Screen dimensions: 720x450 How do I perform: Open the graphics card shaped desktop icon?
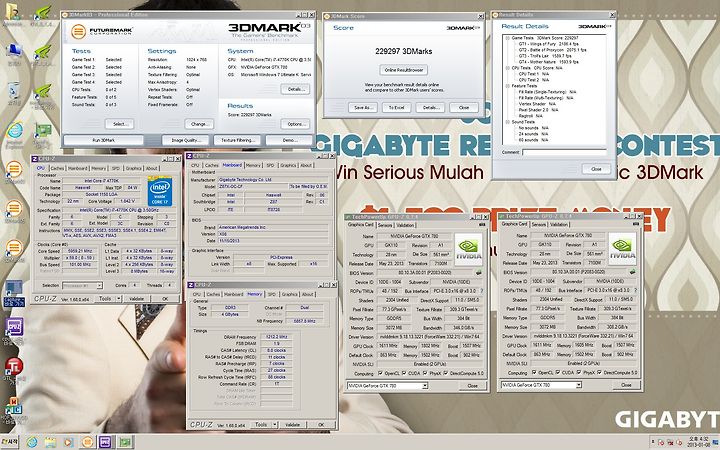[x=43, y=131]
